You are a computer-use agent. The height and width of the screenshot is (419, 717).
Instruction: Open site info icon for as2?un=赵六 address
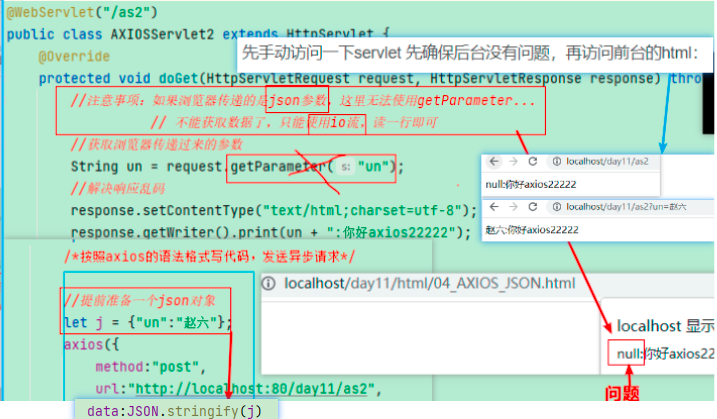pos(556,207)
